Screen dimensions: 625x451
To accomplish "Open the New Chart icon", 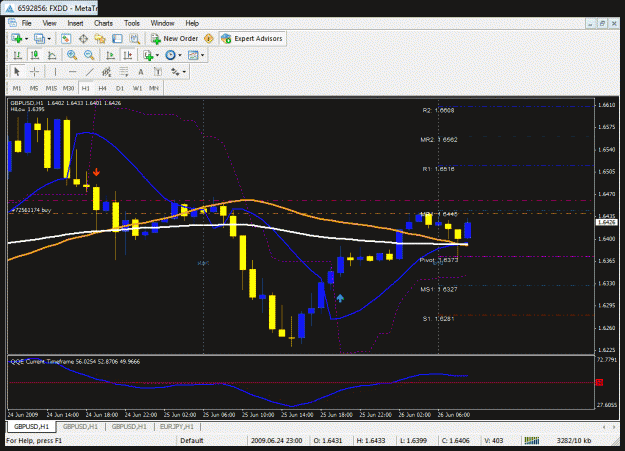I will 16,39.
